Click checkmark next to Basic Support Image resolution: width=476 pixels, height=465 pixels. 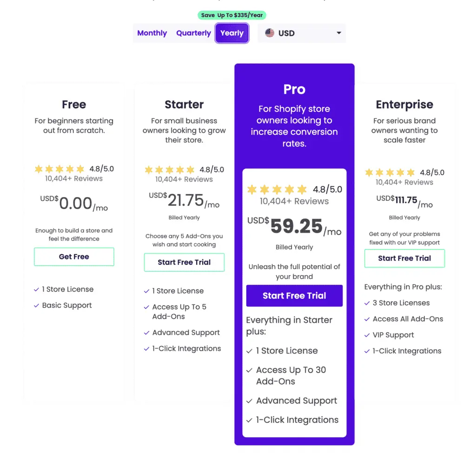(x=36, y=306)
